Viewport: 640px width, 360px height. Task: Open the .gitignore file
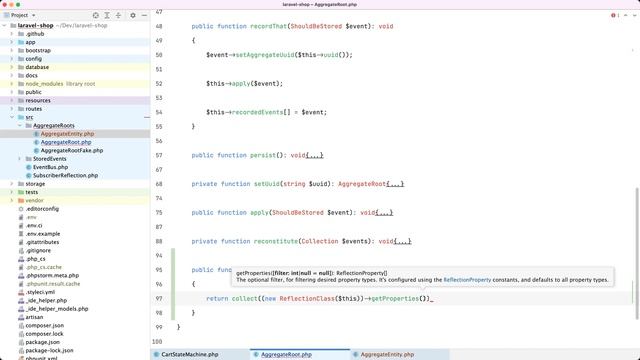pyautogui.click(x=38, y=251)
